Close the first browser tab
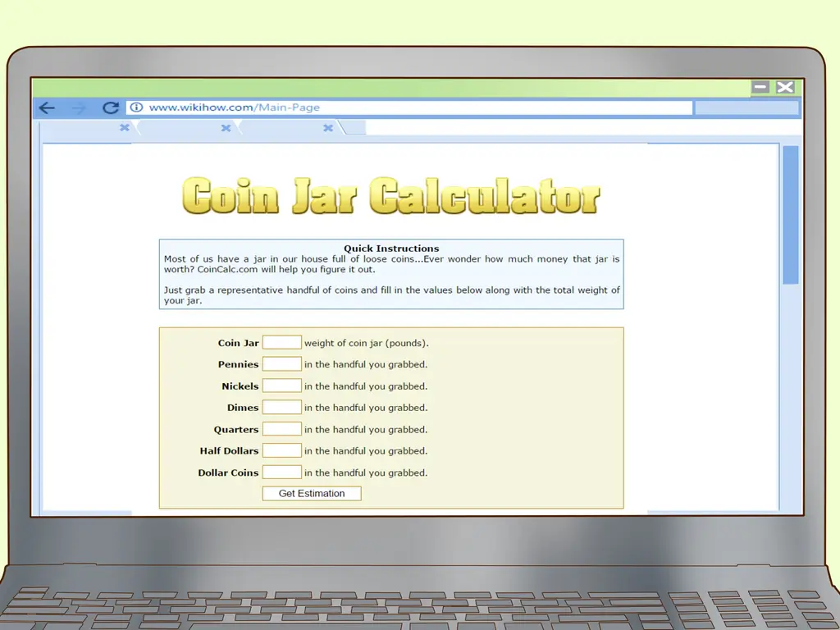The image size is (840, 630). coord(125,127)
